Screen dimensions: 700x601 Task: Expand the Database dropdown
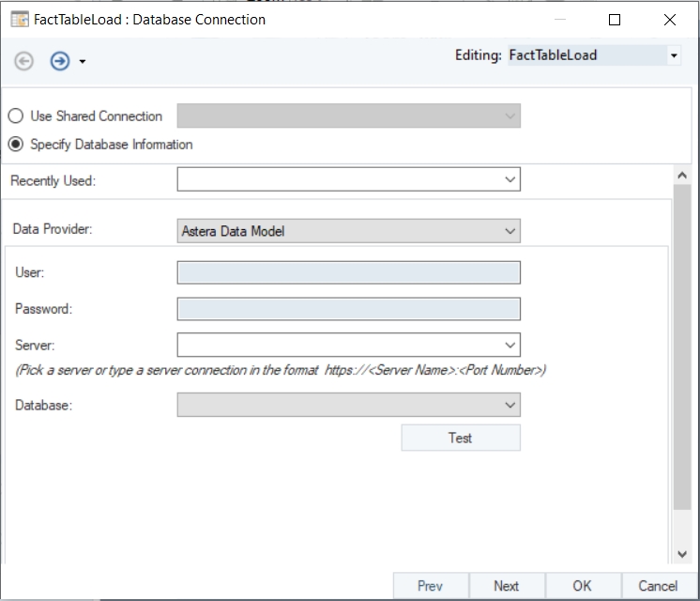(x=510, y=405)
